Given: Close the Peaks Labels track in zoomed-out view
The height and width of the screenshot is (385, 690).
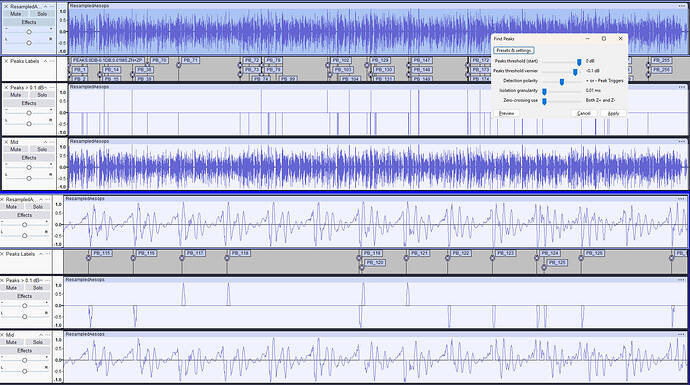Looking at the screenshot, I should click(6, 61).
